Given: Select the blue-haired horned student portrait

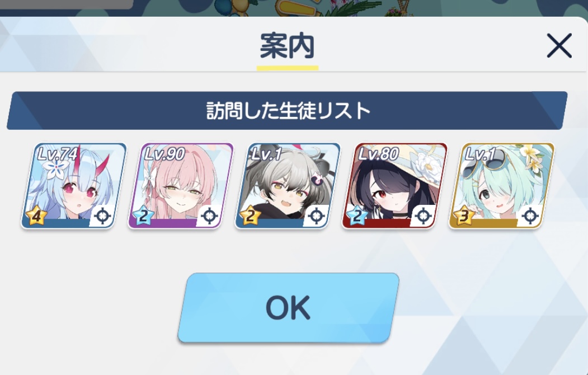Looking at the screenshot, I should tap(74, 186).
